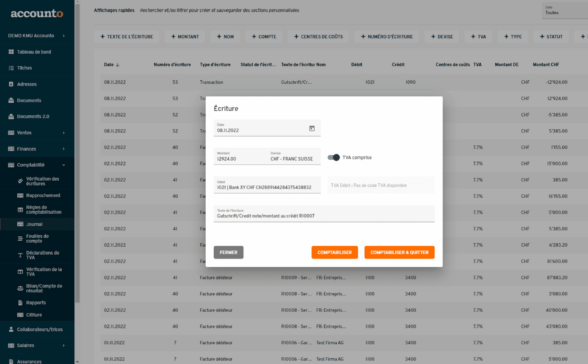Open Tableau de bord icon in sidebar

[11, 52]
